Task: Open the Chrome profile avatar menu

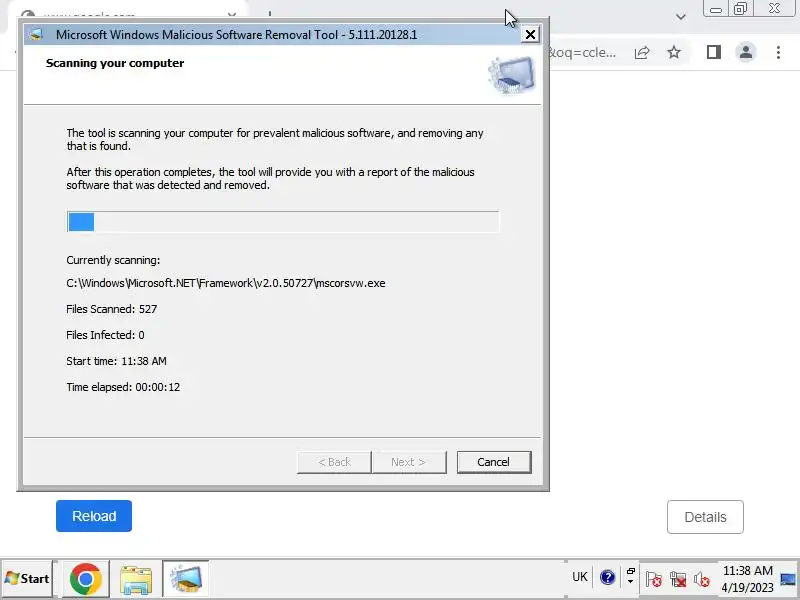Action: click(x=745, y=52)
